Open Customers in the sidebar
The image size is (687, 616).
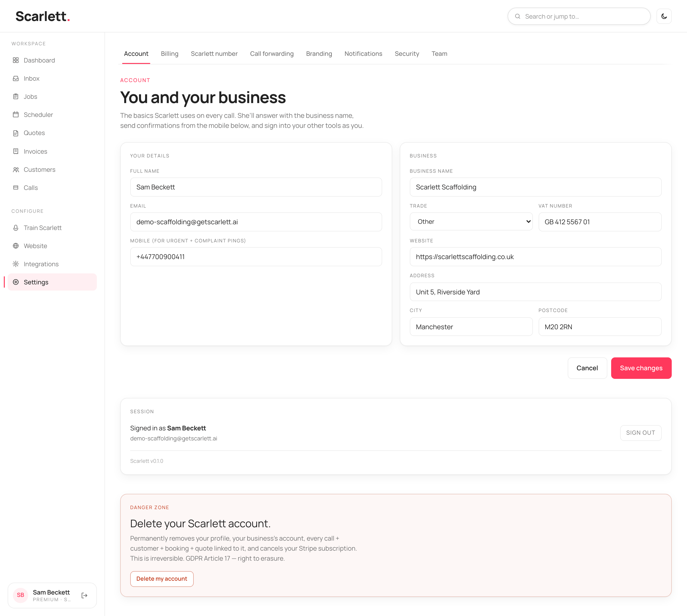pos(52,170)
